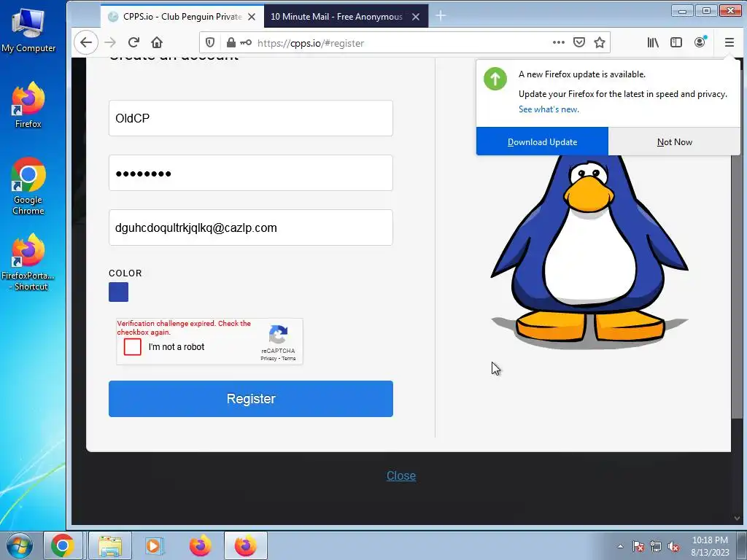Open the Firefox account avatar
Viewport: 747px width, 560px height.
[x=700, y=42]
